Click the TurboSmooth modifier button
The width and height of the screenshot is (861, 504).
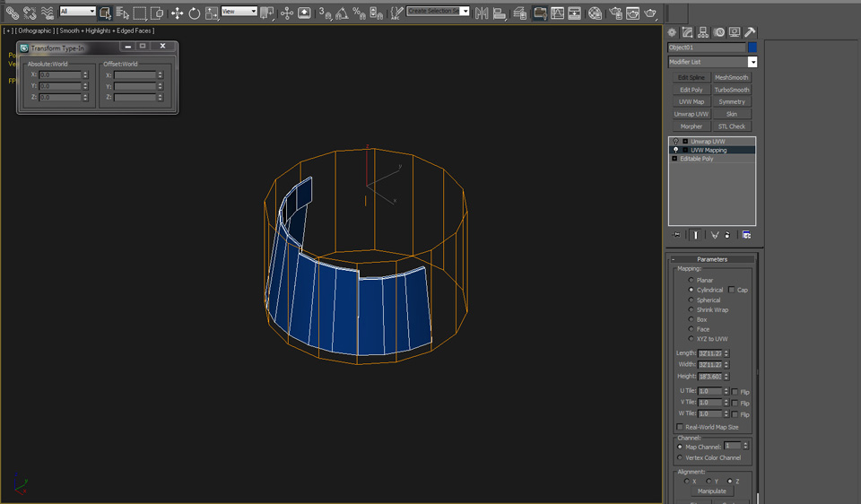732,90
